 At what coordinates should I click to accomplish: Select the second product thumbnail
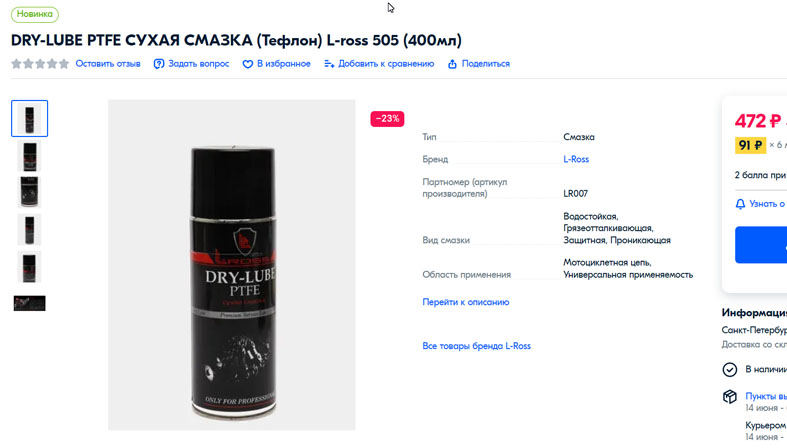click(x=29, y=156)
